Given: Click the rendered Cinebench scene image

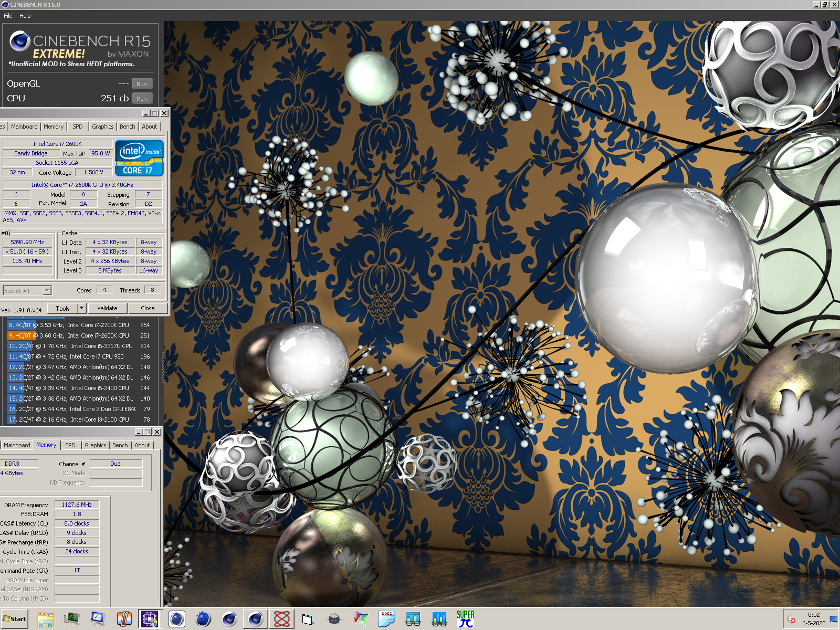Looking at the screenshot, I should tap(501, 314).
